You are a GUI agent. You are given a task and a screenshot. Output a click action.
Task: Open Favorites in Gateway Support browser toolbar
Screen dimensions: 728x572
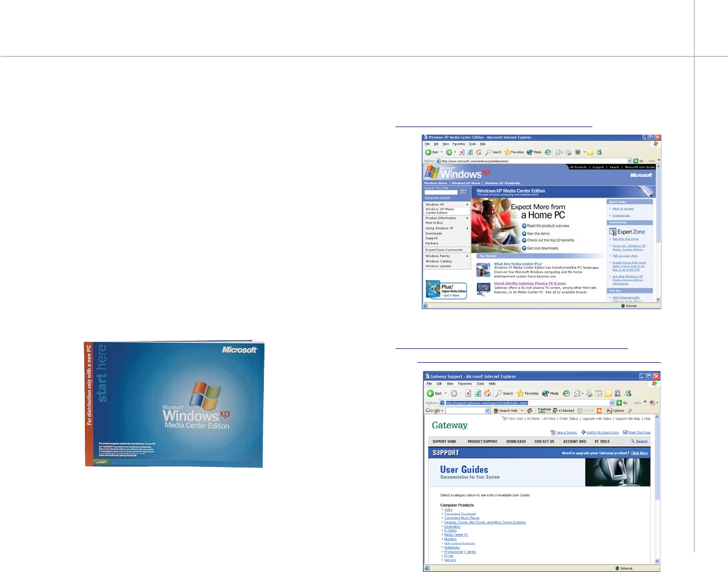[x=528, y=393]
